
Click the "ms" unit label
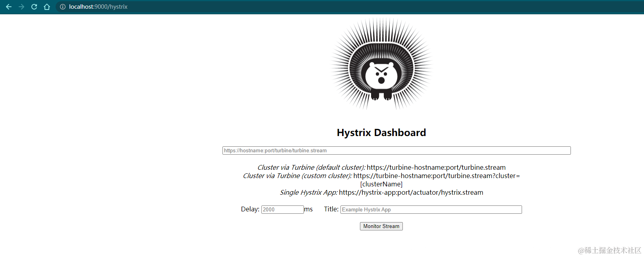[309, 209]
